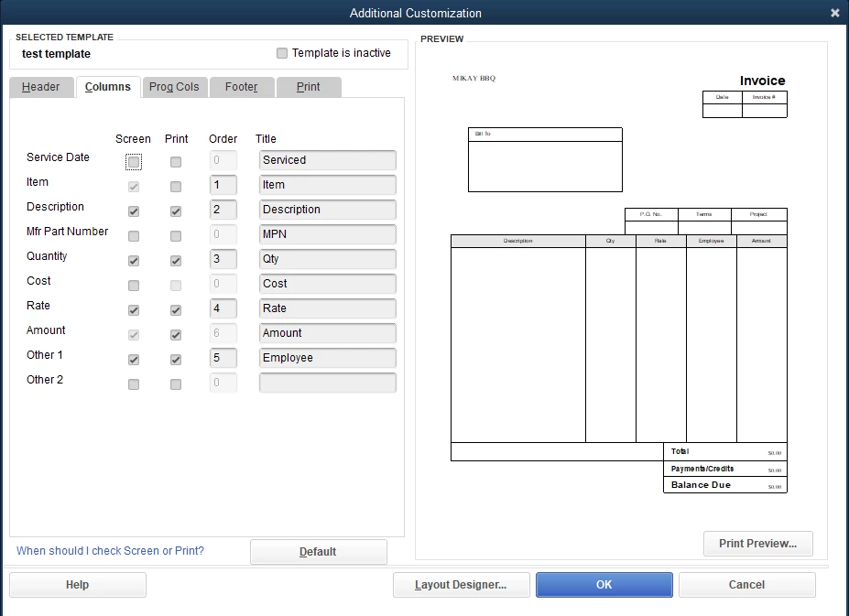The height and width of the screenshot is (616, 849).
Task: Click the invoice preview thumbnail
Action: (x=621, y=282)
